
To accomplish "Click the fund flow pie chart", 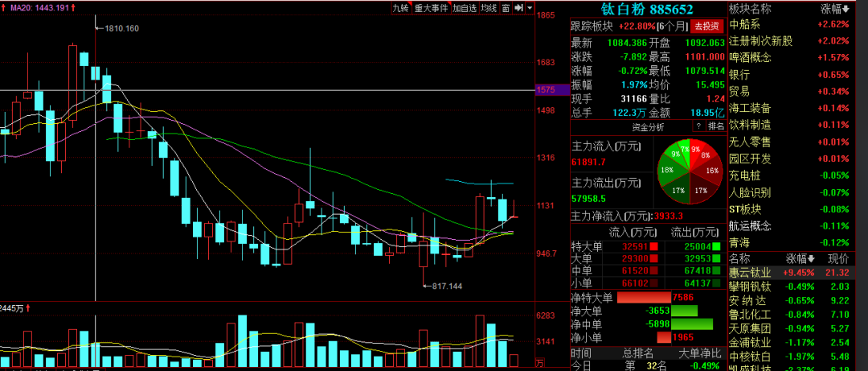I will 691,172.
